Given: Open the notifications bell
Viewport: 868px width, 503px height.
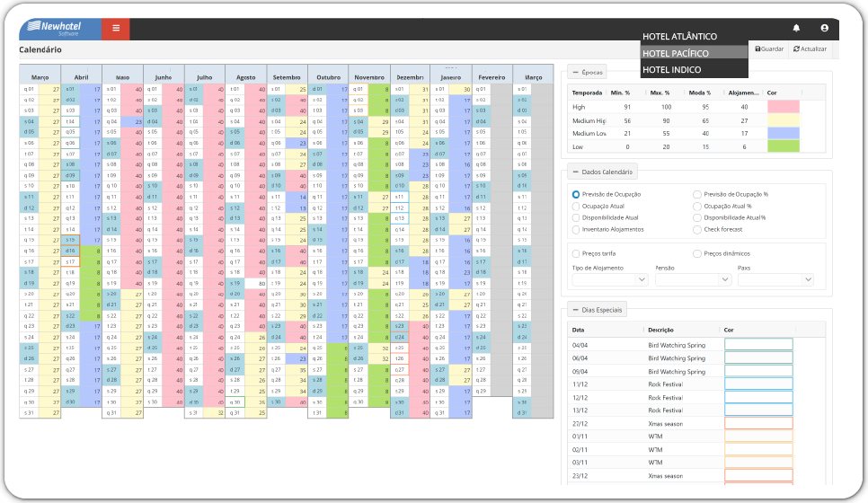Looking at the screenshot, I should 796,28.
